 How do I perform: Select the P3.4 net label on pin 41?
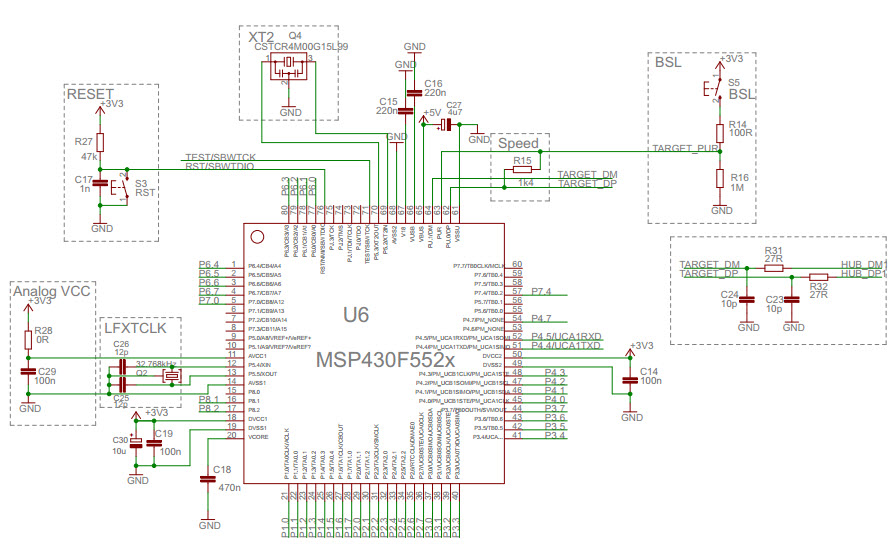point(555,436)
